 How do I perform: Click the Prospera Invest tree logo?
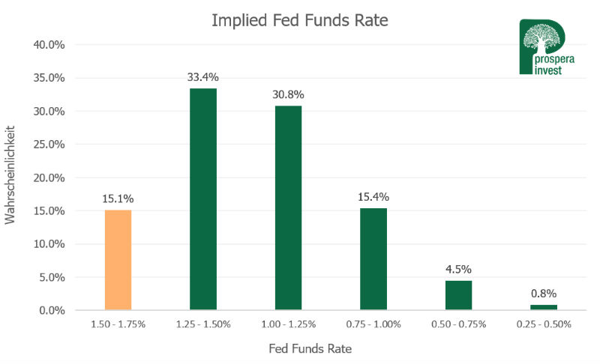coord(543,46)
